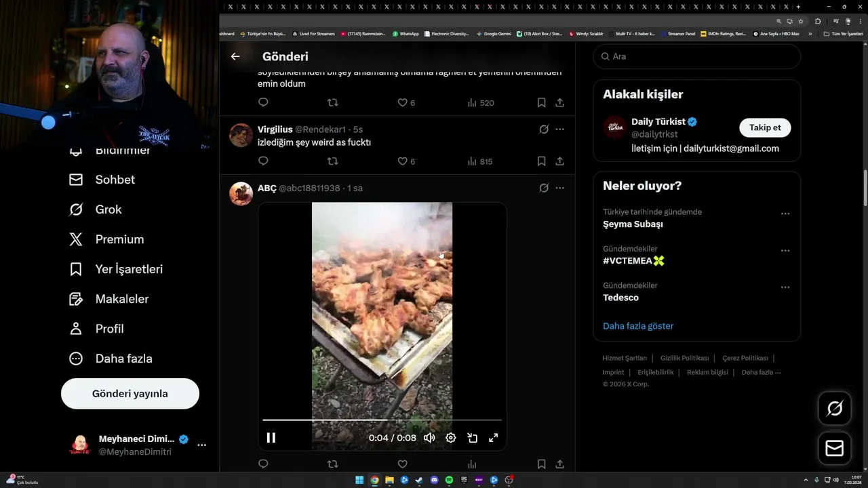Toggle picture-in-picture for the video
This screenshot has width=868, height=488.
coord(472,438)
